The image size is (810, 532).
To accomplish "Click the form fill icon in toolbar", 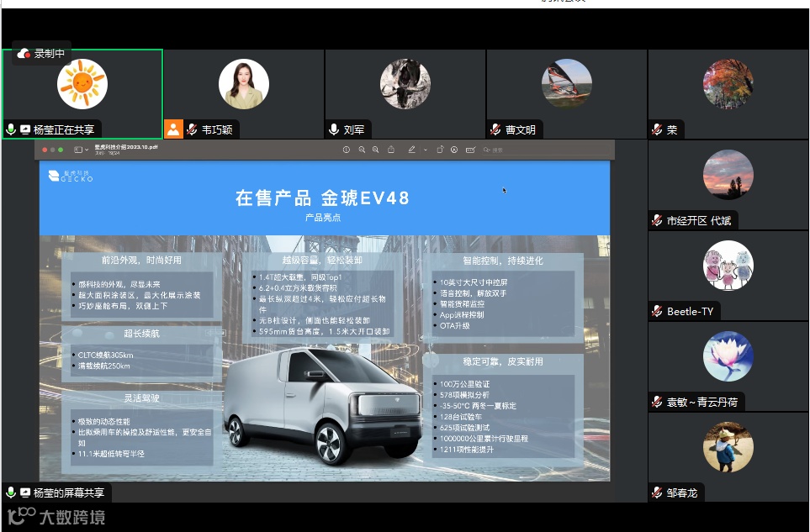I will [x=470, y=150].
